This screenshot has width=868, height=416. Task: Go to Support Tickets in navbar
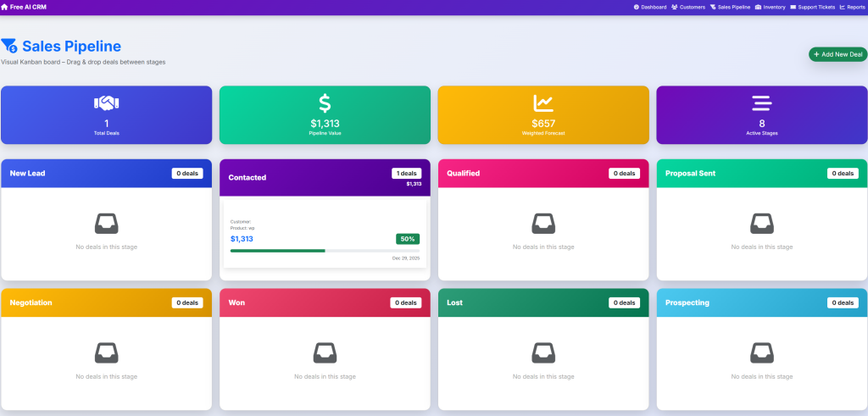[x=813, y=7]
